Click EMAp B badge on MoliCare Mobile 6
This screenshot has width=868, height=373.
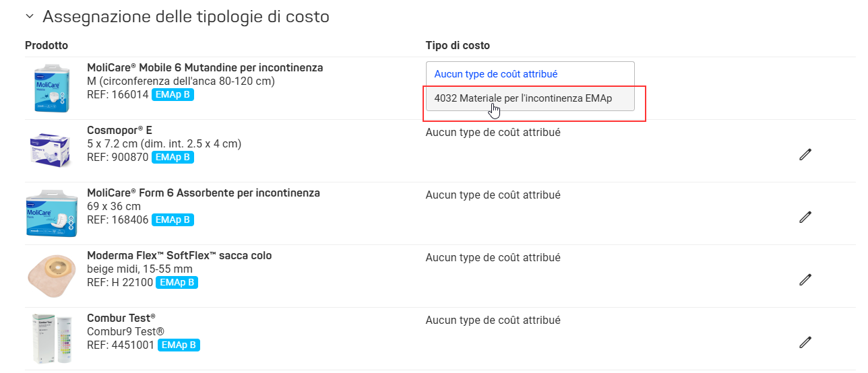point(173,95)
